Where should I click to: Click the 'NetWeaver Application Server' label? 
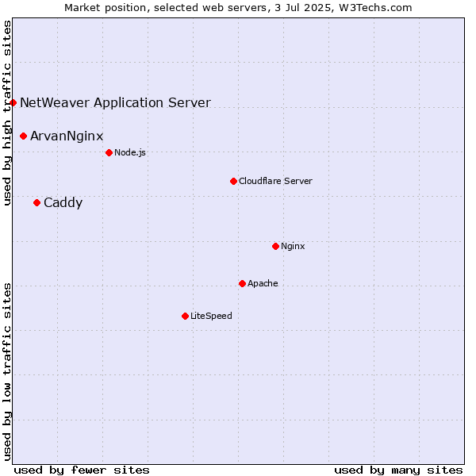coord(115,102)
